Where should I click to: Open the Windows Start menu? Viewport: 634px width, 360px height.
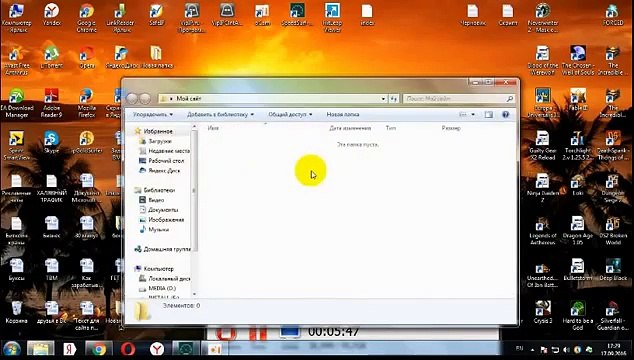[11, 349]
